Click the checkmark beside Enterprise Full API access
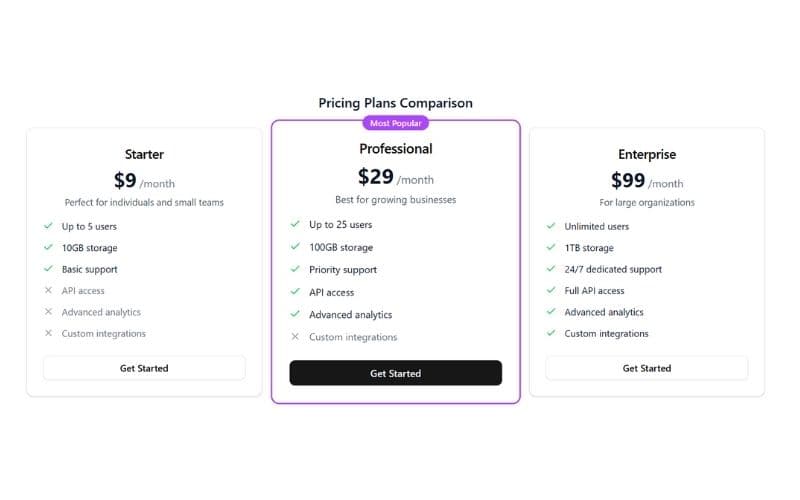 tap(551, 291)
